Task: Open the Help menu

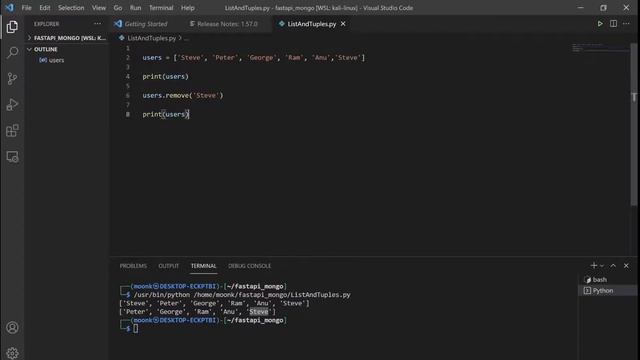Action: tap(188, 8)
